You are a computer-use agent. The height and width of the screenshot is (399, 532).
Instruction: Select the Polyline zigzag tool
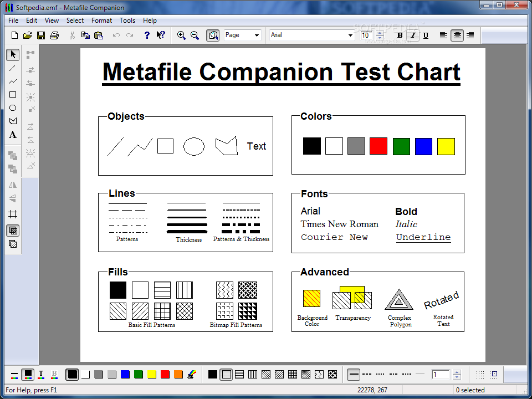(13, 81)
